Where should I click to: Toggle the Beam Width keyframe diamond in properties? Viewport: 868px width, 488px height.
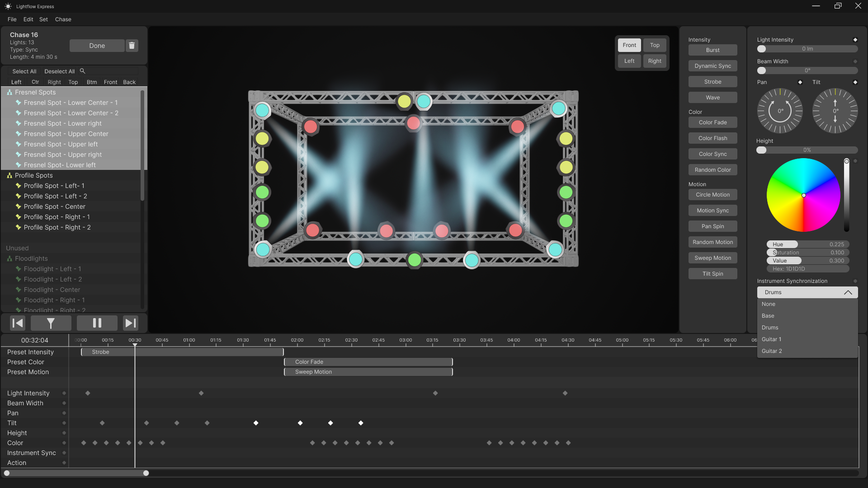855,61
